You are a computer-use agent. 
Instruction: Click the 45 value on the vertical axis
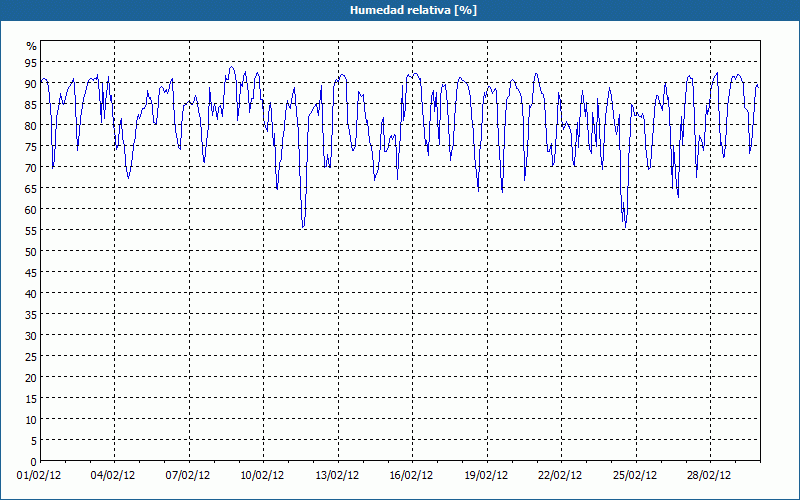[32, 273]
